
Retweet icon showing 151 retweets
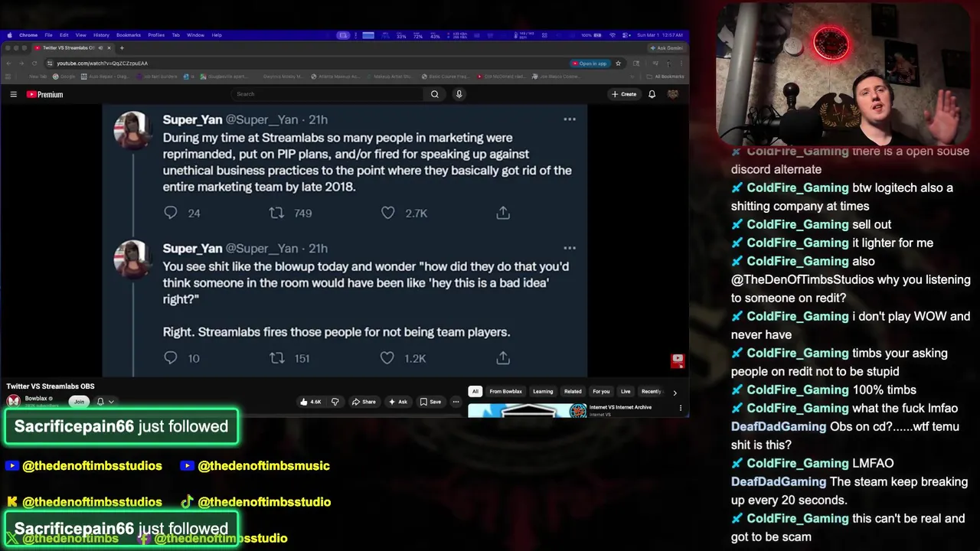pos(276,357)
